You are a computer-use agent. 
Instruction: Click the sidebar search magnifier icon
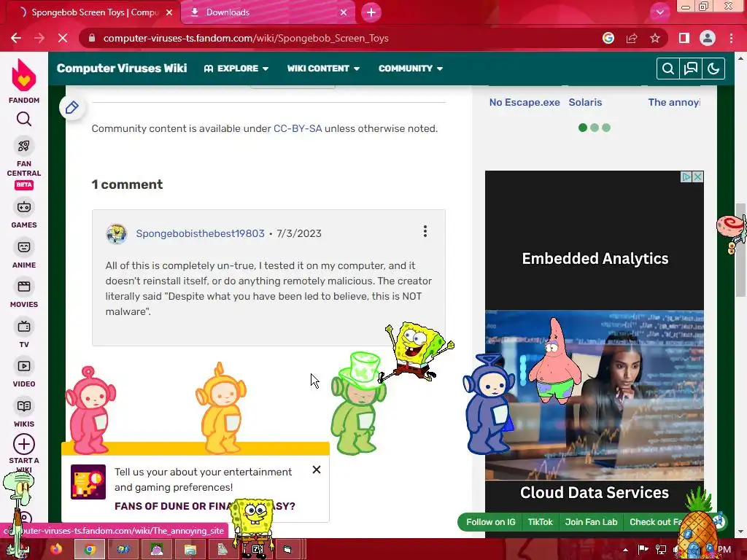point(24,119)
